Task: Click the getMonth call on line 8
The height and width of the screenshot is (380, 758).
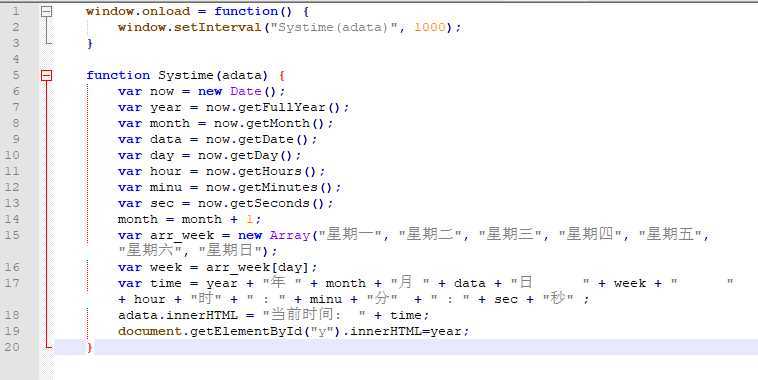Action: [277, 123]
